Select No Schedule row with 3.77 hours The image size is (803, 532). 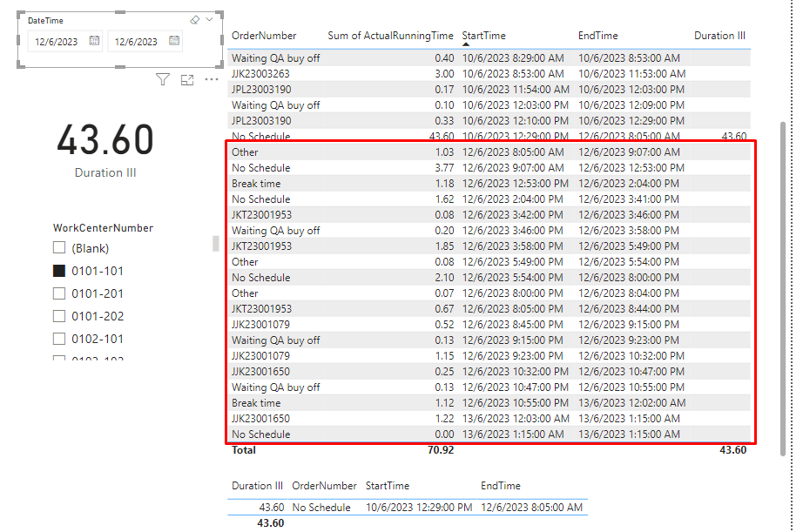[489, 168]
